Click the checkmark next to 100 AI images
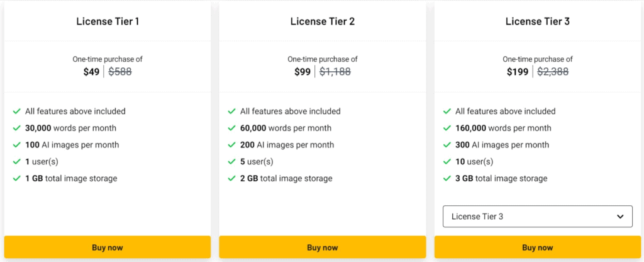Screen dimensions: 644x262 click(x=17, y=145)
